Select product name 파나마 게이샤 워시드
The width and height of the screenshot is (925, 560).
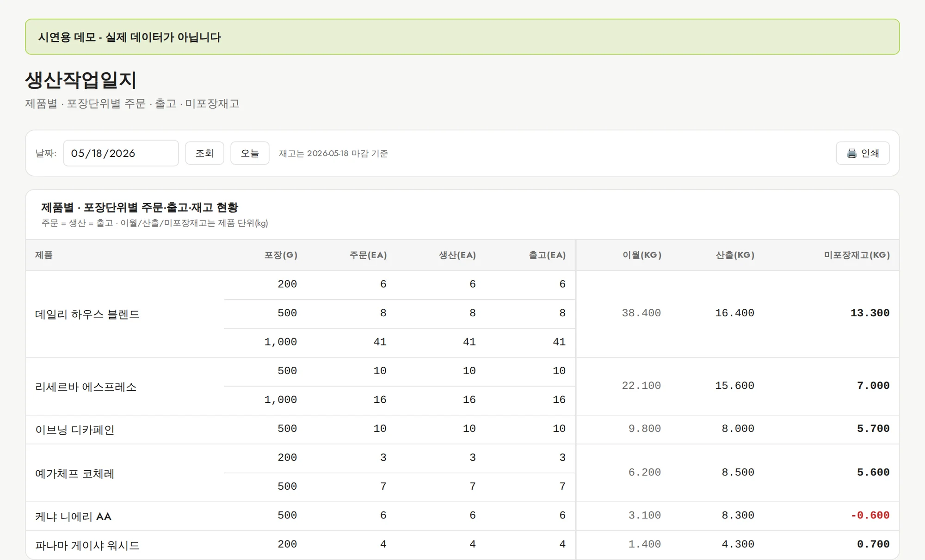point(87,546)
